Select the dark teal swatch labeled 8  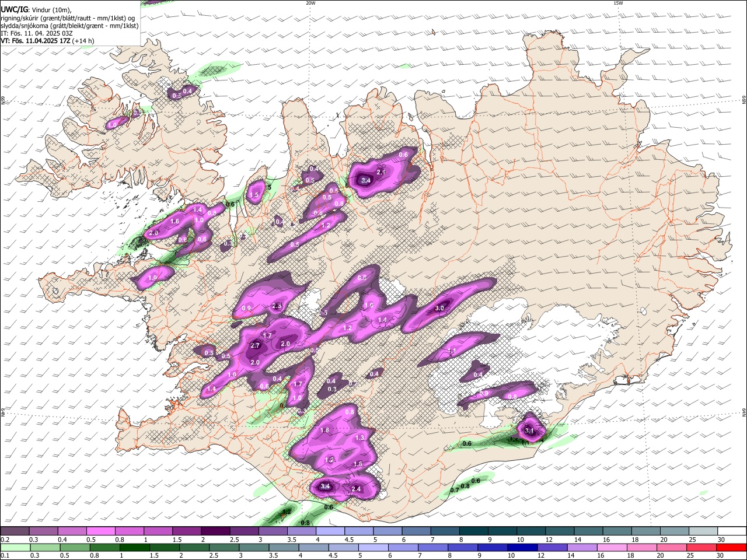(x=474, y=531)
